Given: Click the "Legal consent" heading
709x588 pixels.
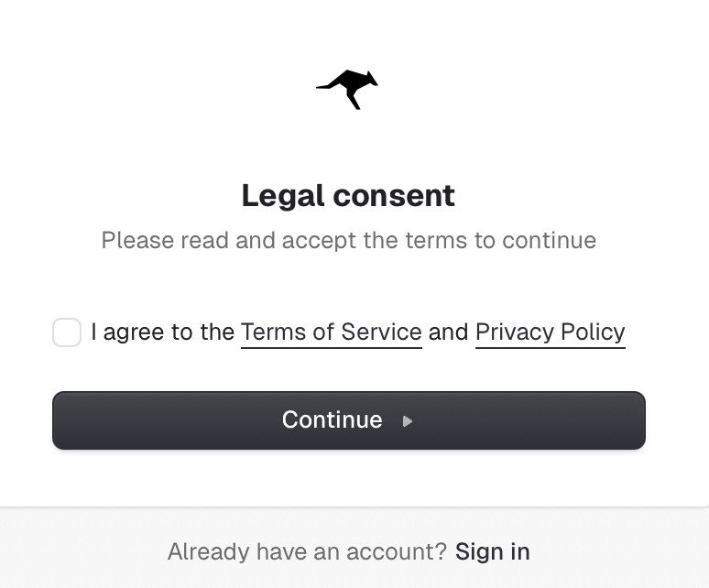Looking at the screenshot, I should pos(348,195).
